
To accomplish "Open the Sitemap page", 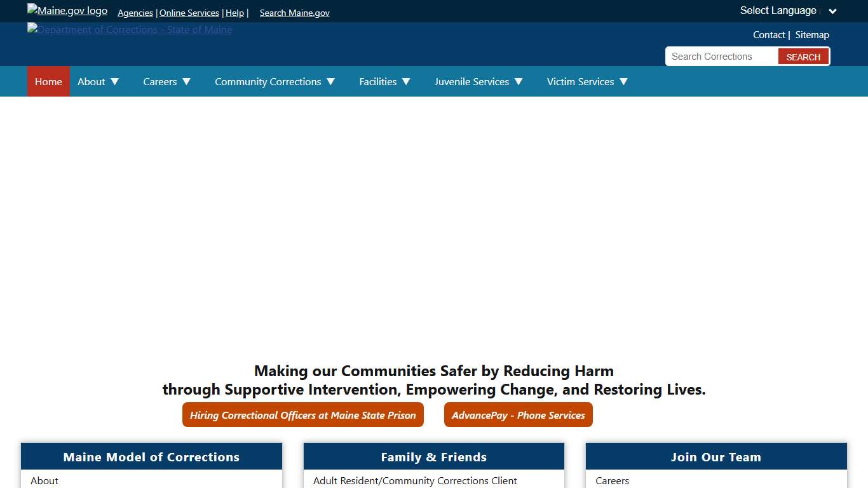I will click(812, 34).
